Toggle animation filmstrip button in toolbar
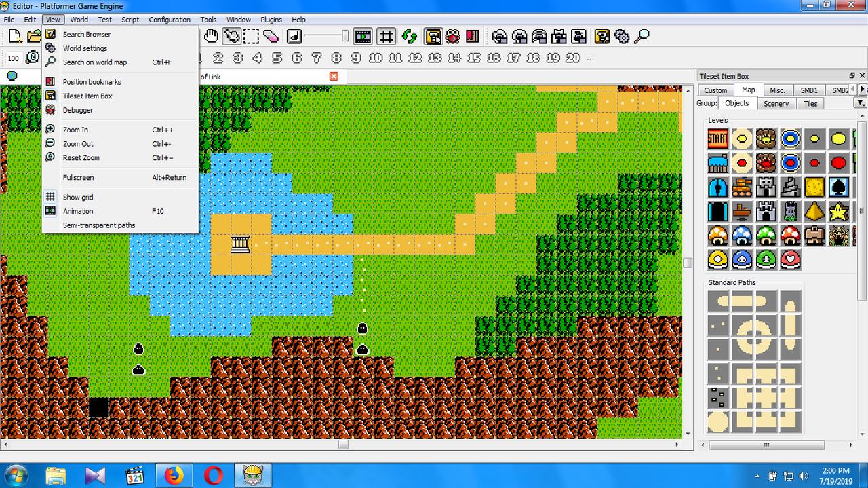This screenshot has width=868, height=488. point(363,36)
